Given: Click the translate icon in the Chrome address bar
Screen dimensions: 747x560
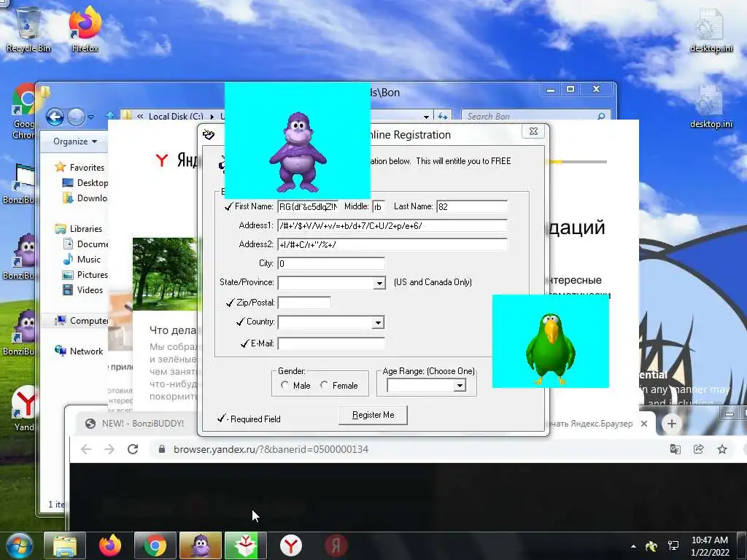Looking at the screenshot, I should click(675, 449).
